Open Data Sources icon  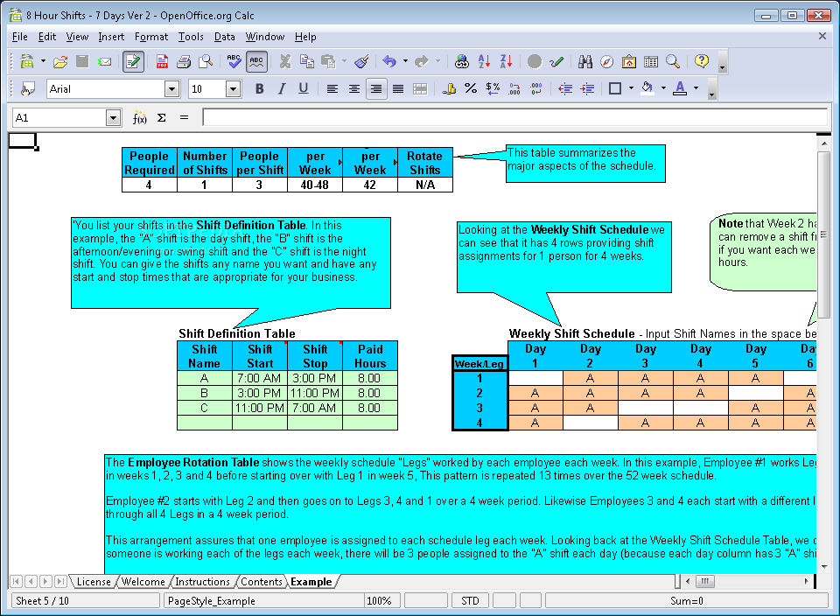(651, 61)
